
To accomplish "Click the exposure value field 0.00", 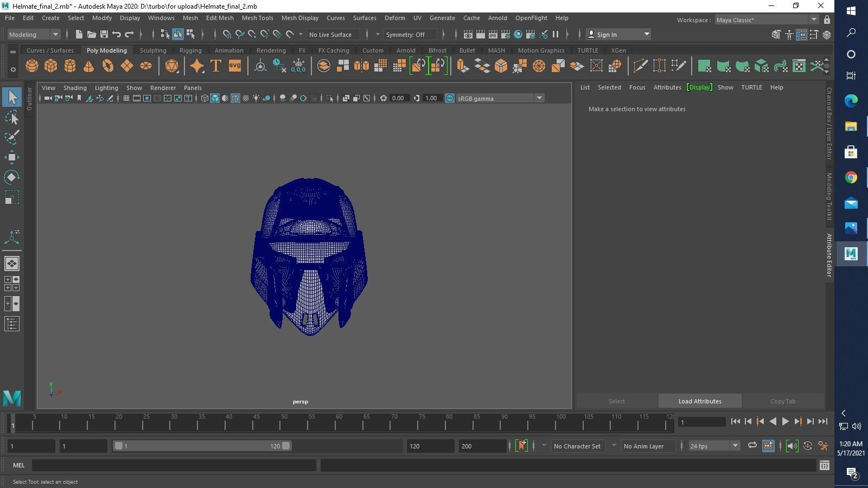I will 399,98.
